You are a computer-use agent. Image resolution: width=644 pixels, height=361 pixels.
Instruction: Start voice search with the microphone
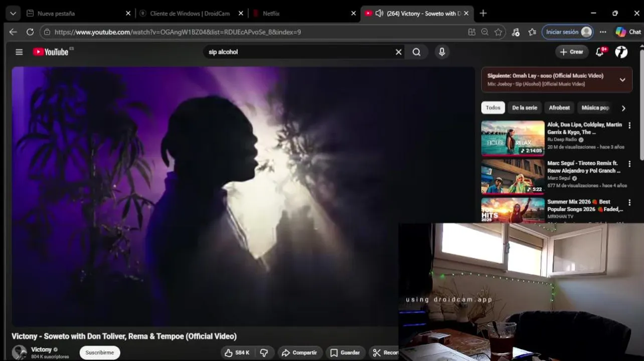442,52
